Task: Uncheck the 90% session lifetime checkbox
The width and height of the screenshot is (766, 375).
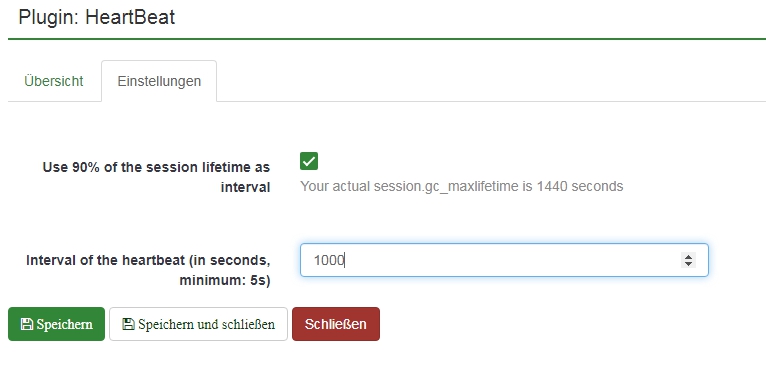Action: [309, 161]
